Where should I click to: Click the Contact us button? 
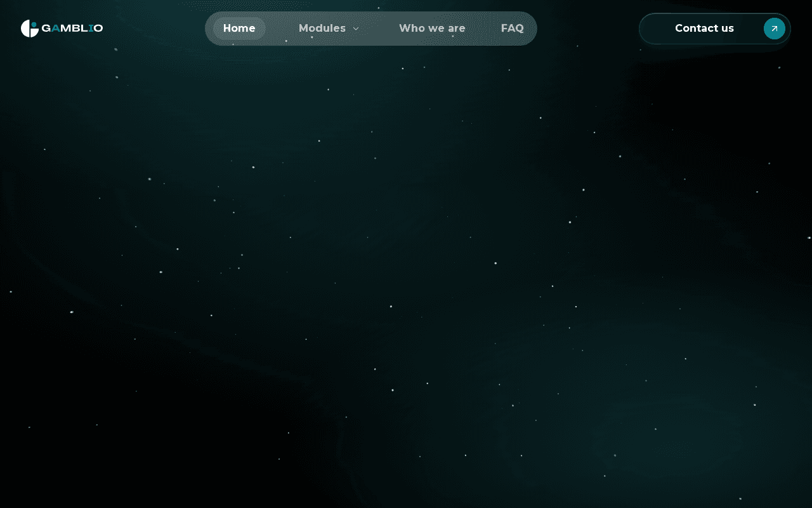point(715,29)
